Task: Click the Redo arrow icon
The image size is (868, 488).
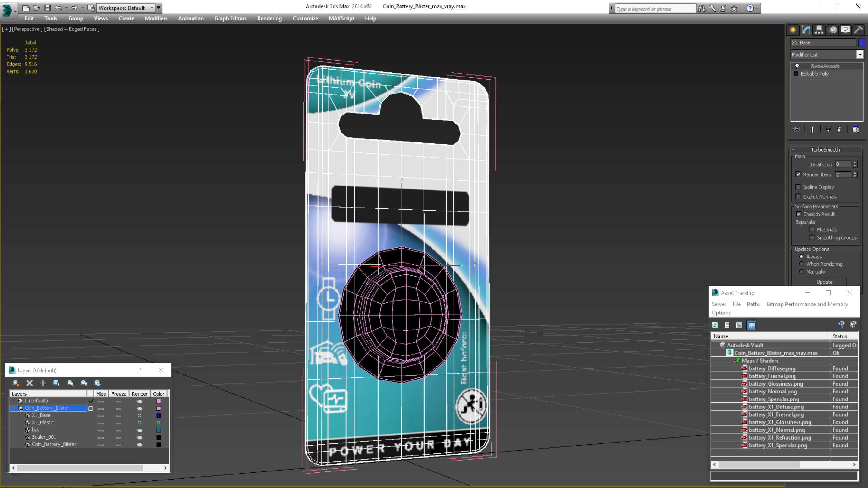Action: (74, 8)
